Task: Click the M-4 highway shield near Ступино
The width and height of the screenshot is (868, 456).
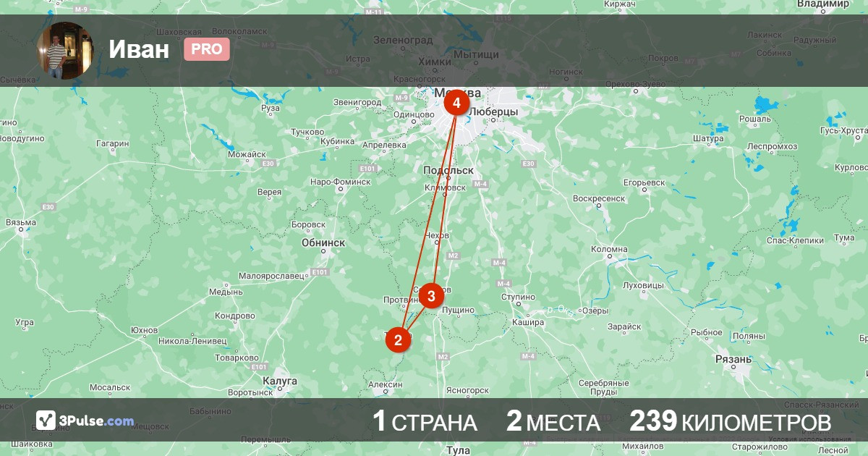Action: (x=504, y=283)
